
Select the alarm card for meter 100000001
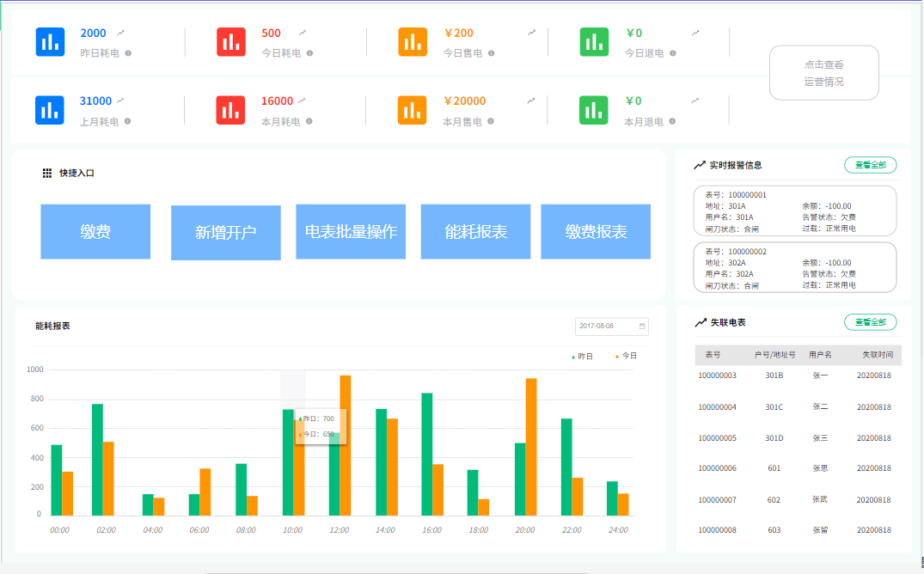pos(794,211)
